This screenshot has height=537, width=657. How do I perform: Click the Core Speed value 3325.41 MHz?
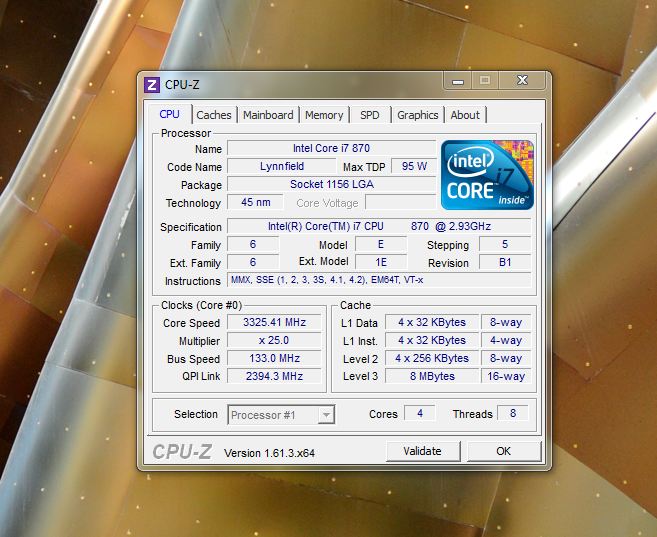pyautogui.click(x=274, y=323)
